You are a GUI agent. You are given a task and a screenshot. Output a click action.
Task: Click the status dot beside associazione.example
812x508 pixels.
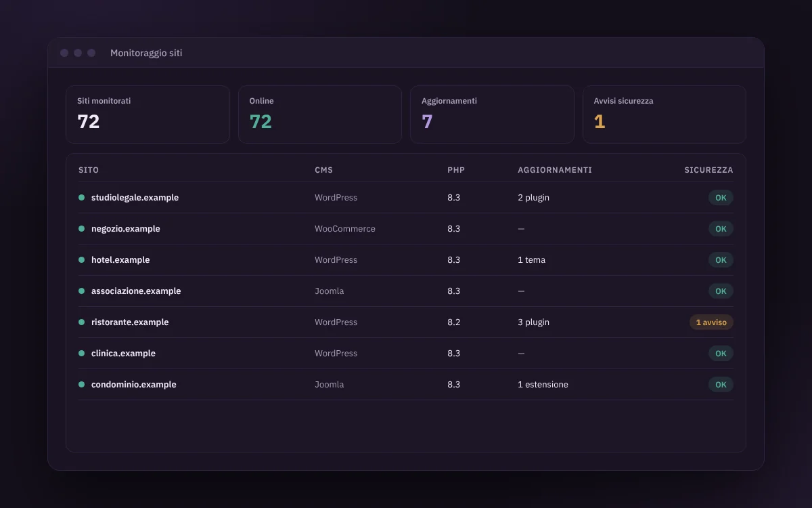tap(81, 291)
